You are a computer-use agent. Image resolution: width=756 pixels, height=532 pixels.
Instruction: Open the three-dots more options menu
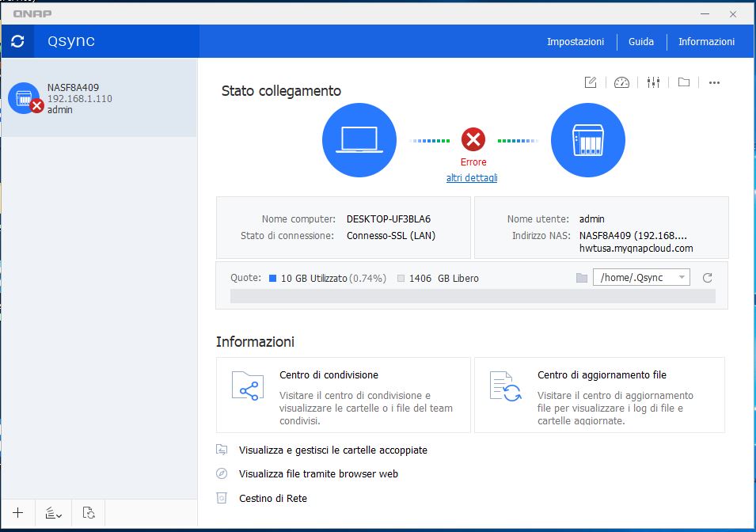[x=714, y=82]
